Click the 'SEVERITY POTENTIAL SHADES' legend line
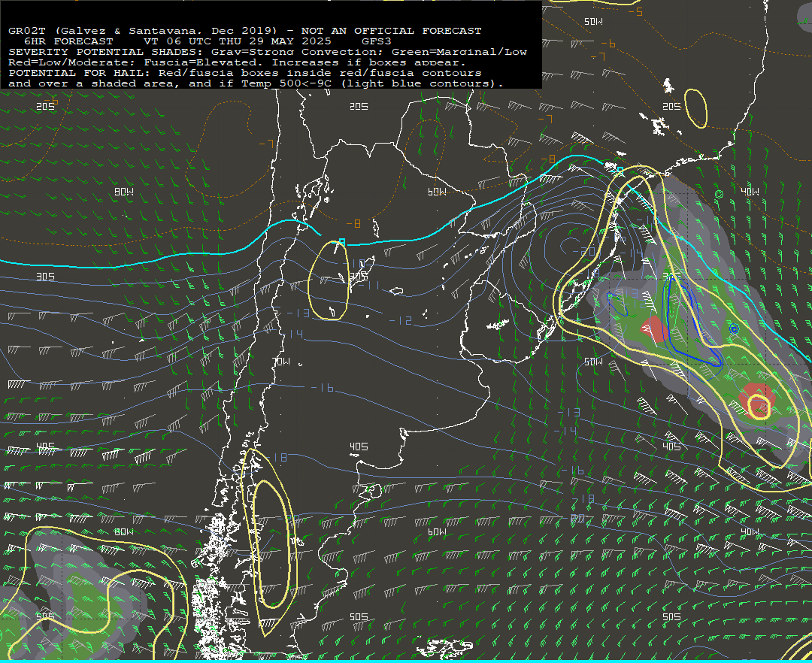This screenshot has width=812, height=663. tap(268, 52)
